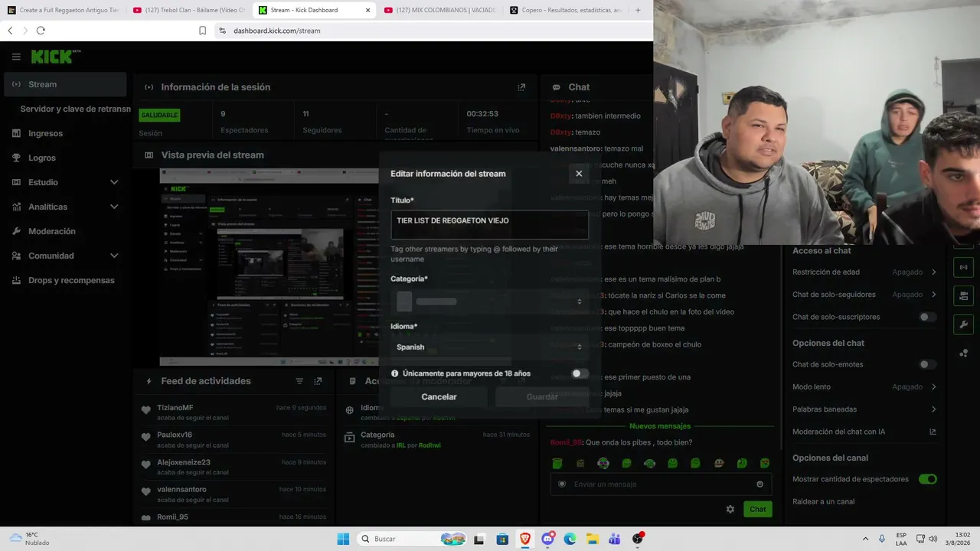Viewport: 980px width, 551px height.
Task: Click the SALUDABLE session status badge
Action: tap(159, 115)
